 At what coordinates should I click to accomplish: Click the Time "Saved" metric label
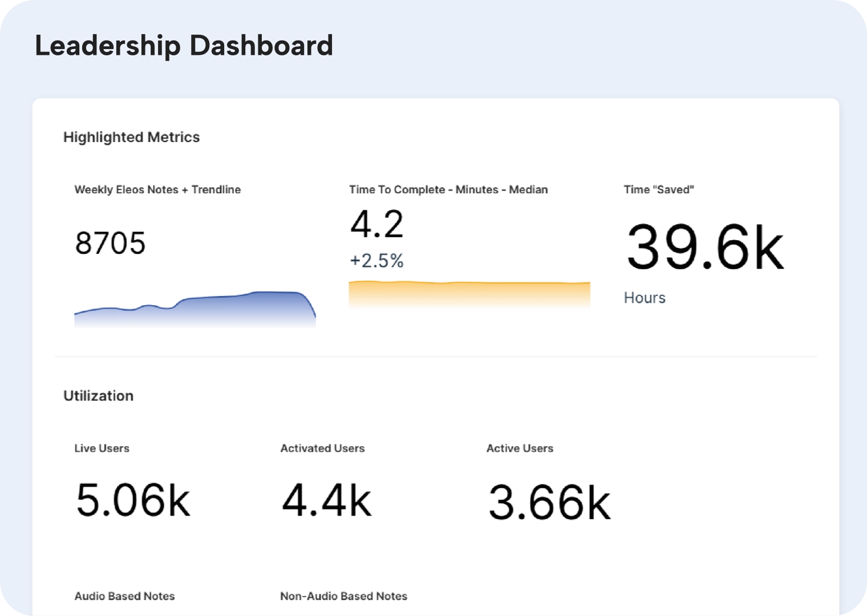coord(658,190)
